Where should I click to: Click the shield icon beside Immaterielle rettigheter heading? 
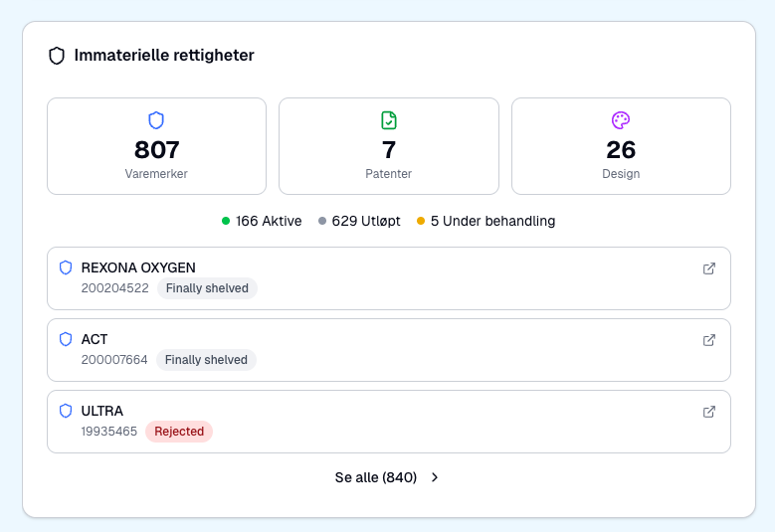57,56
